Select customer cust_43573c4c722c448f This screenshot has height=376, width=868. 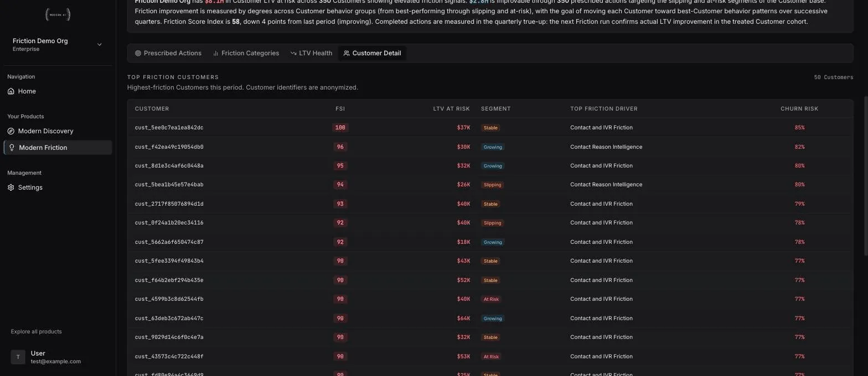(x=169, y=357)
